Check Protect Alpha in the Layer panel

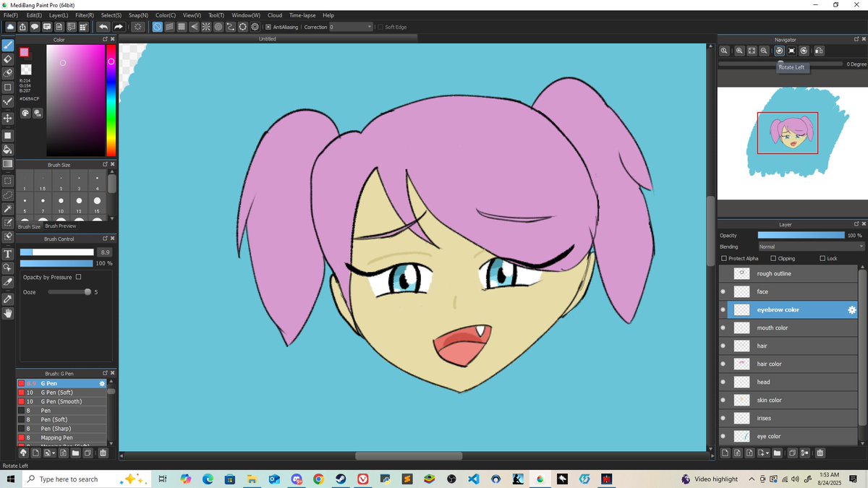point(723,258)
